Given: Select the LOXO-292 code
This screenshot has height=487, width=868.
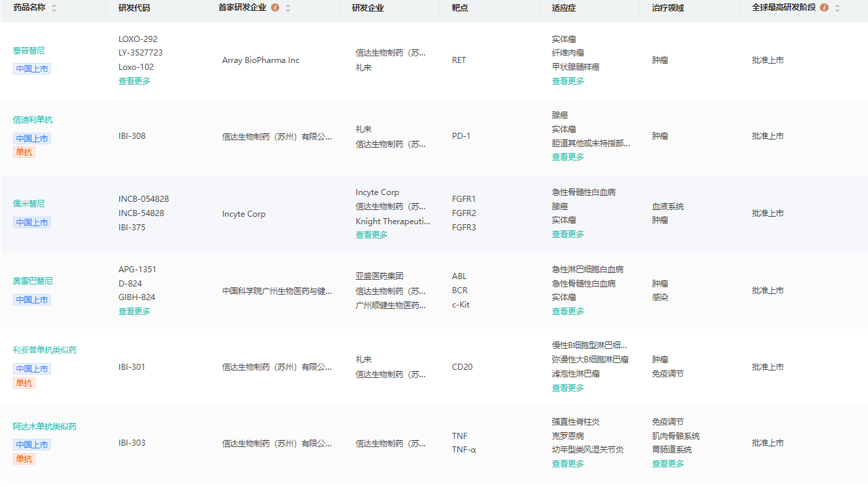Looking at the screenshot, I should coord(138,39).
